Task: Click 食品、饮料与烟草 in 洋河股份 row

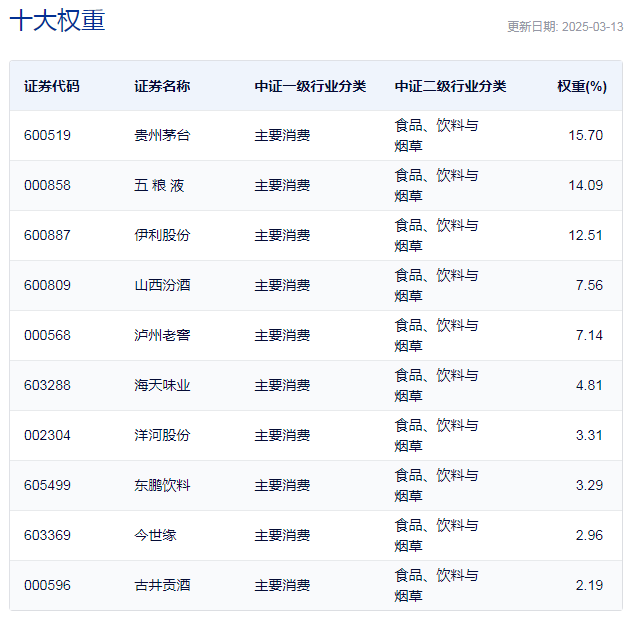Action: tap(436, 435)
